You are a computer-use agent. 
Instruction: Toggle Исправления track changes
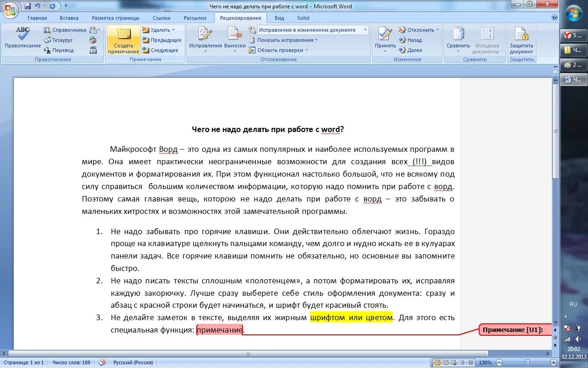coord(205,39)
